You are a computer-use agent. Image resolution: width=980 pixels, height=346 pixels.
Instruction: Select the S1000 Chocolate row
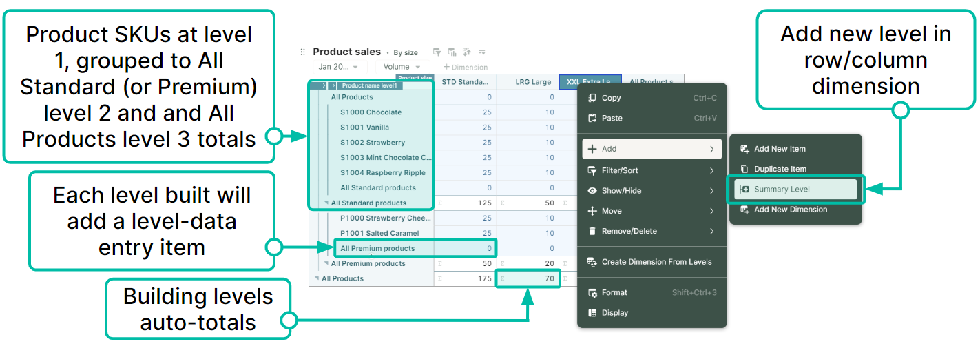tap(371, 112)
